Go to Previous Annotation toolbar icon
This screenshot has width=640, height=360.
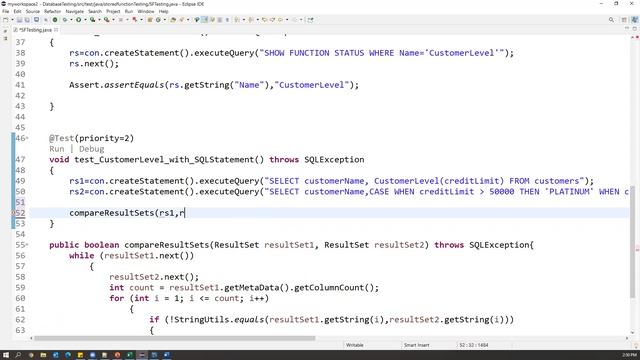(x=251, y=20)
